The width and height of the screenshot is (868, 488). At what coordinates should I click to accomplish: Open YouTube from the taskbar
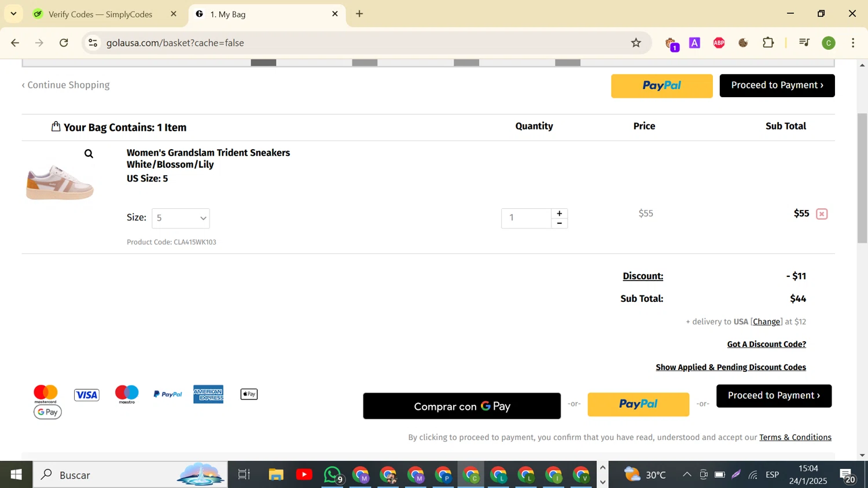point(304,475)
